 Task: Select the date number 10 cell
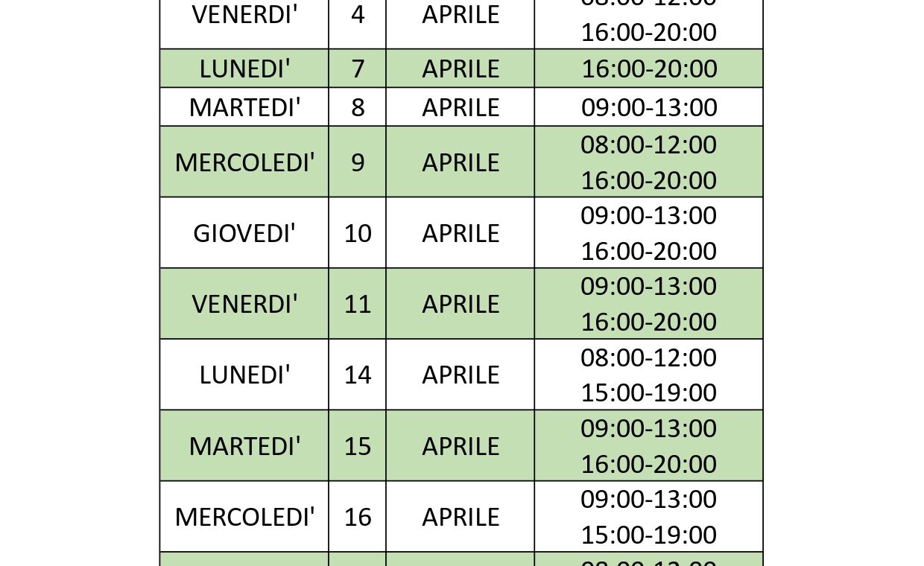point(358,233)
